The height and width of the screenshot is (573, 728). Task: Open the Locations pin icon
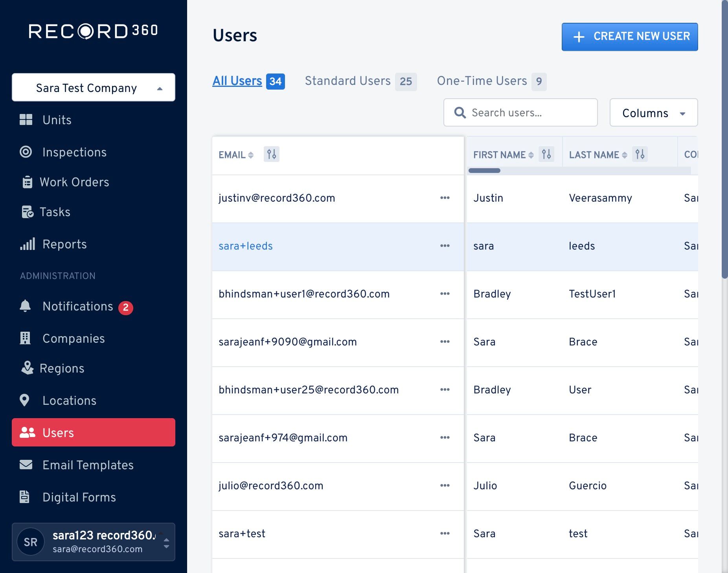24,400
